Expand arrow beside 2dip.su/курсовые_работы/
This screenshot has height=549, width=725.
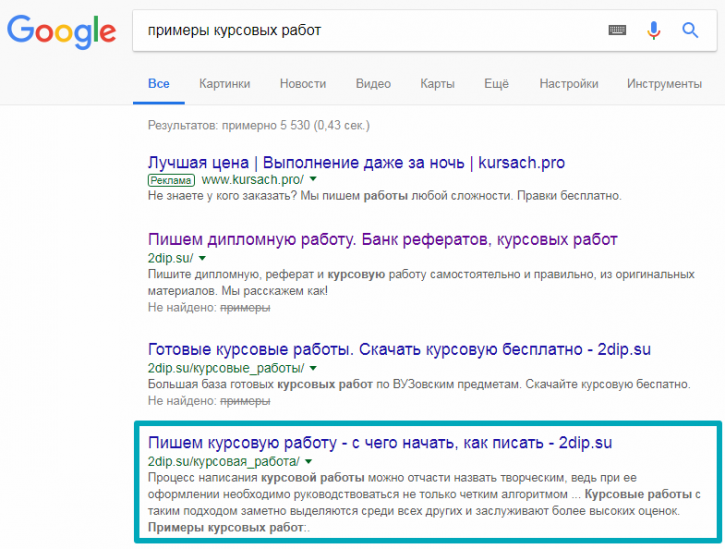tap(313, 368)
